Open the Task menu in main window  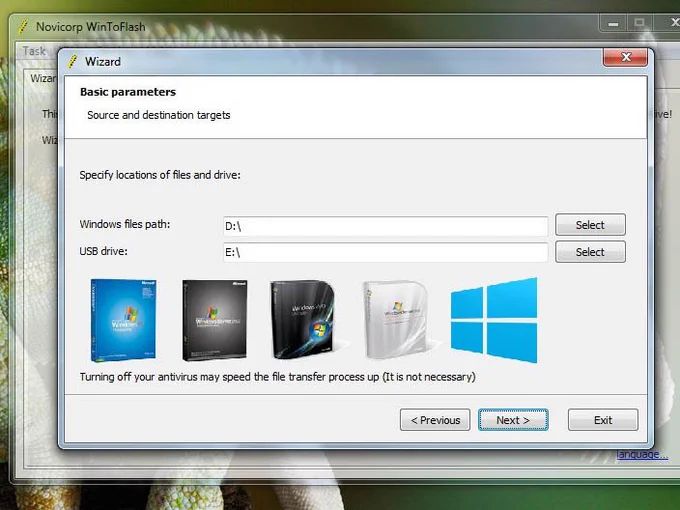(34, 51)
